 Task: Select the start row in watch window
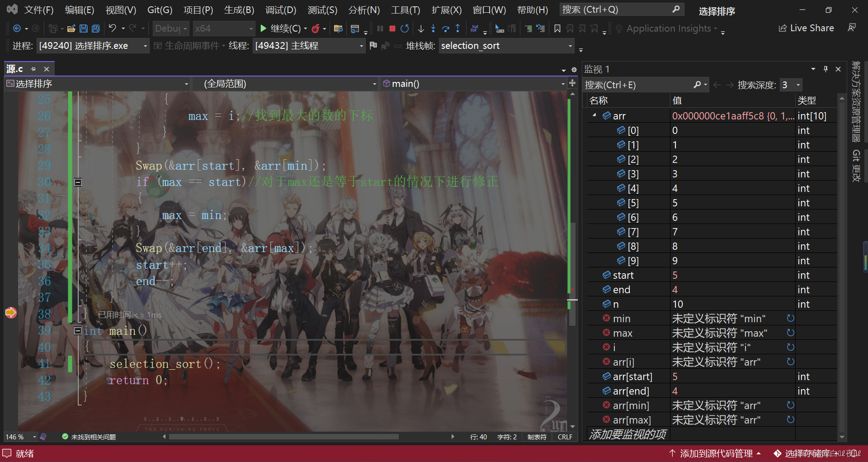point(712,275)
